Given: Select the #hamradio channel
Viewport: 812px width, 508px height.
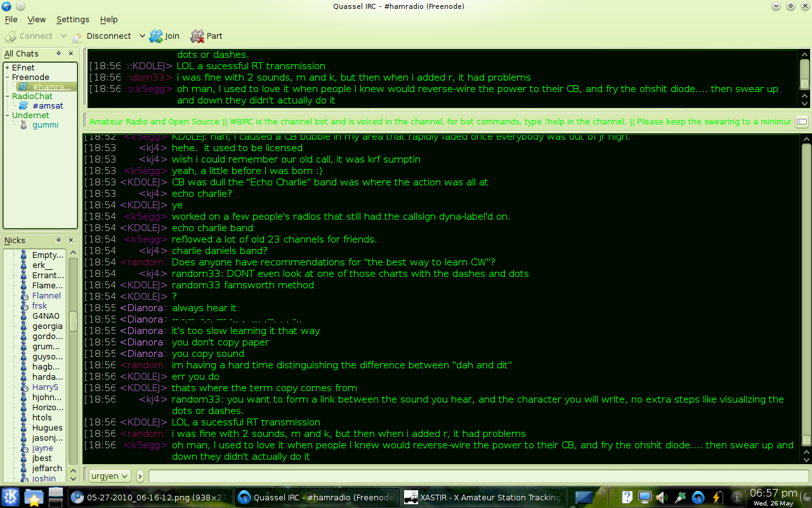Looking at the screenshot, I should 46,87.
